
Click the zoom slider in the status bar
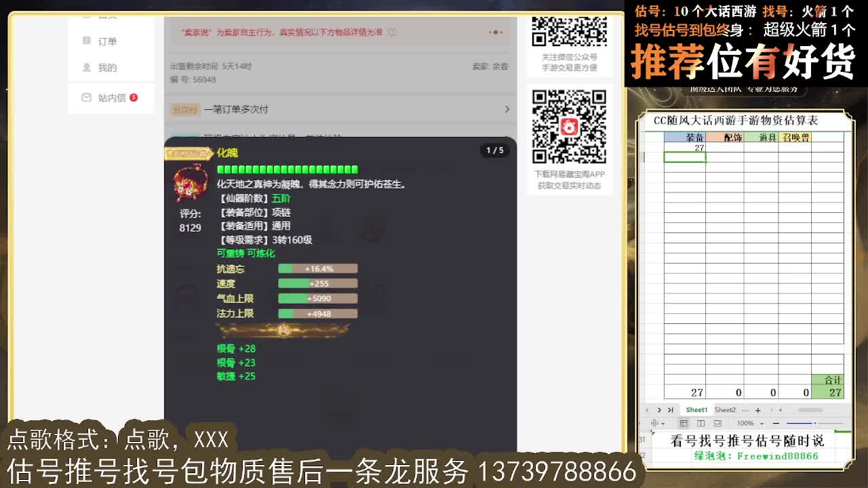[816, 424]
